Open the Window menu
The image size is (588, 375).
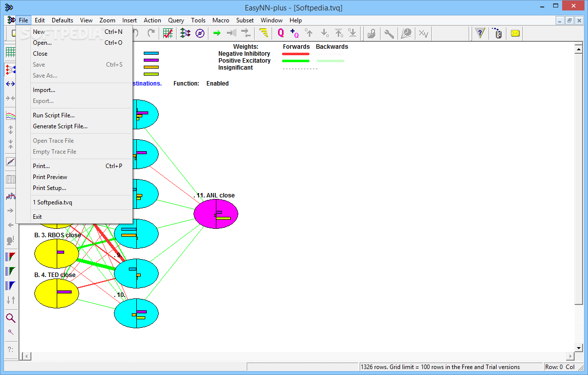pyautogui.click(x=272, y=20)
